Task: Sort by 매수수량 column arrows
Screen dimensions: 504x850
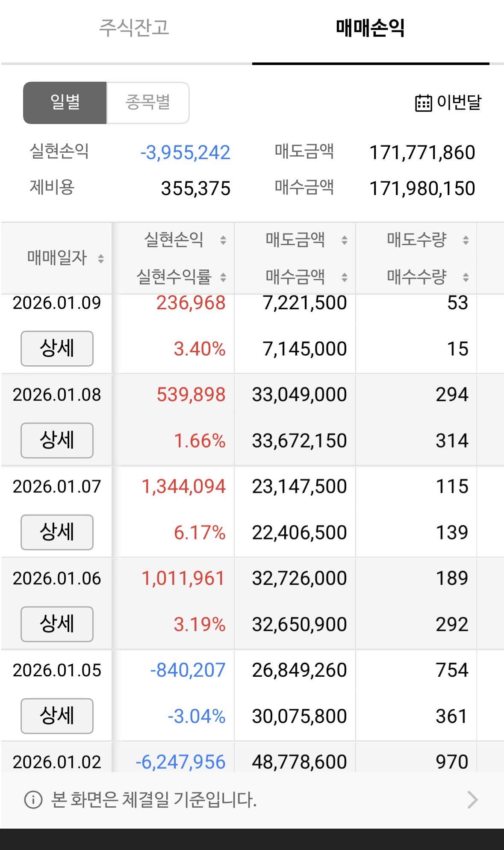Action: tap(466, 277)
